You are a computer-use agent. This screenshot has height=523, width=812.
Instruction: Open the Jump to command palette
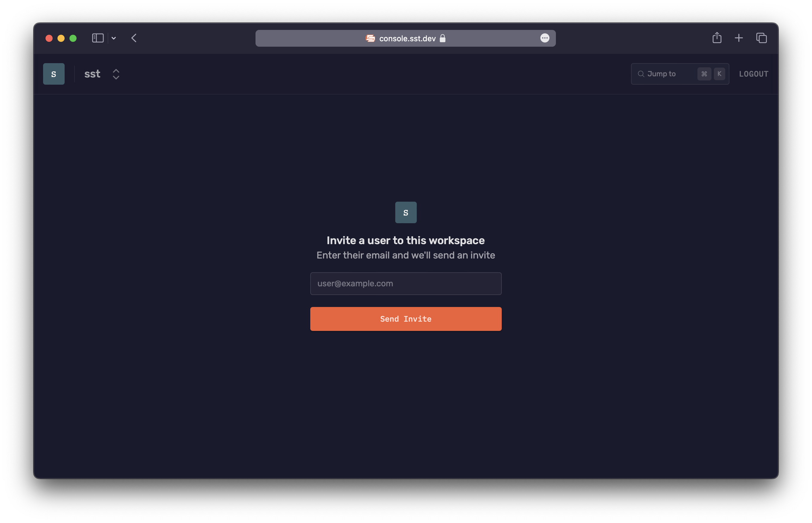[x=680, y=74]
